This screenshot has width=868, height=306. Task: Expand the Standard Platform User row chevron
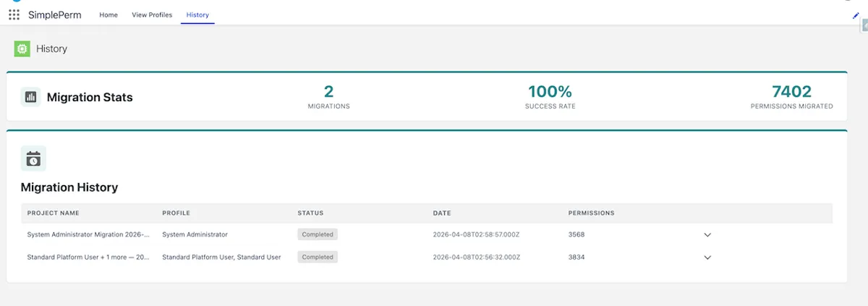click(x=707, y=258)
